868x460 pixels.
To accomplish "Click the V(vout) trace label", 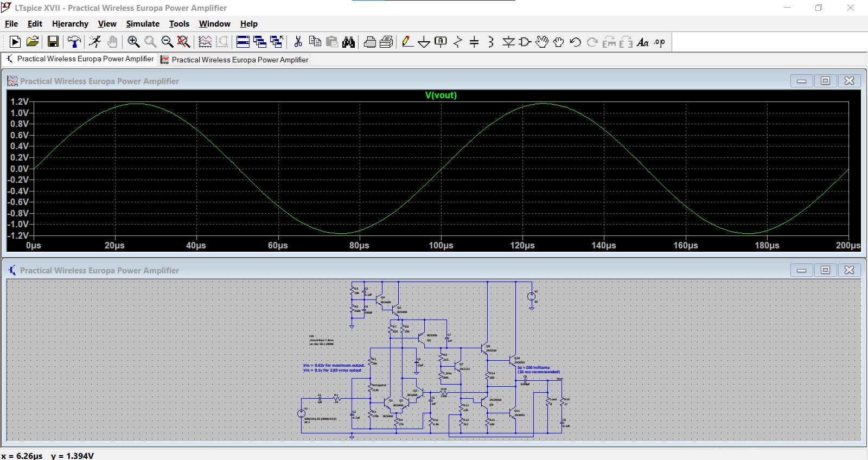I will [x=441, y=95].
